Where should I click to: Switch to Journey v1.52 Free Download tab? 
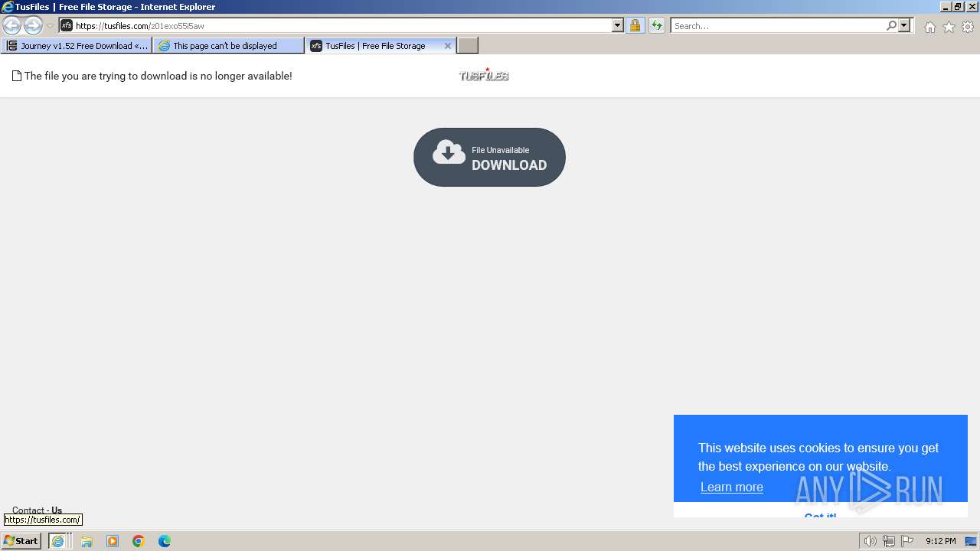point(77,46)
